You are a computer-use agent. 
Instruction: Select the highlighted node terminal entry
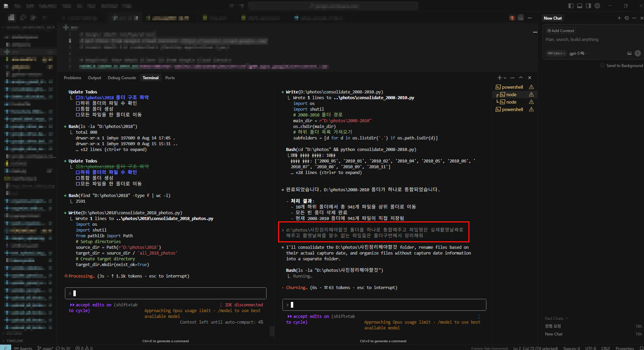point(515,94)
